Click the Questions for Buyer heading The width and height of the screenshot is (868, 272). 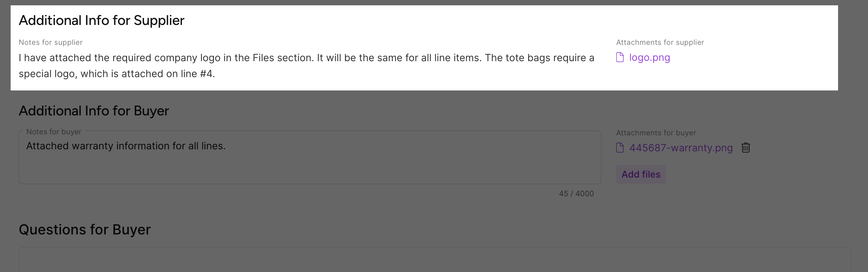coord(84,229)
